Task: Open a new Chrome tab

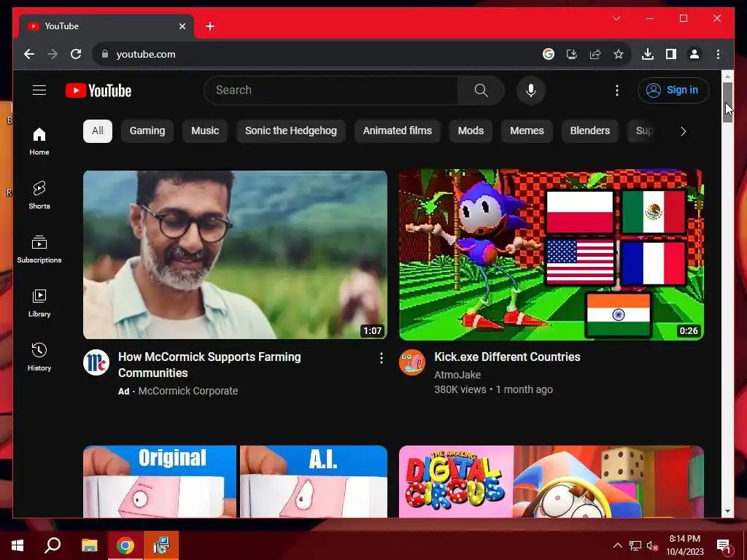Action: tap(209, 26)
